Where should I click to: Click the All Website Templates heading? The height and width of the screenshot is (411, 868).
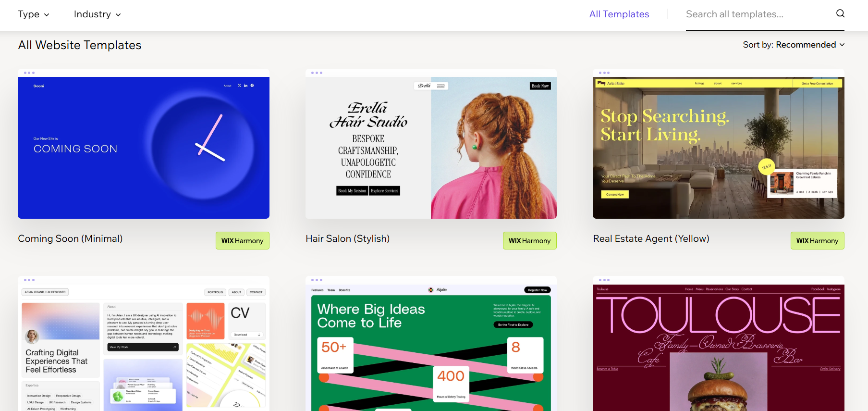[80, 45]
